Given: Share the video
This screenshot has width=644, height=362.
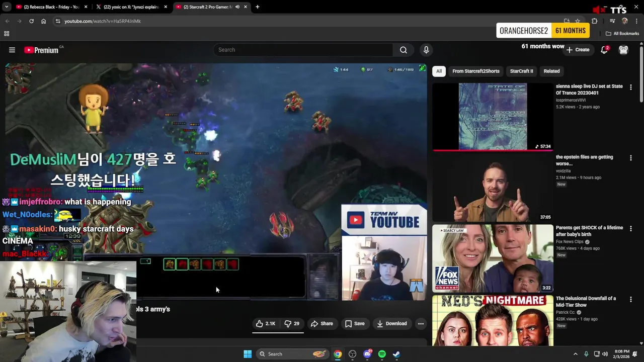Looking at the screenshot, I should tap(322, 324).
